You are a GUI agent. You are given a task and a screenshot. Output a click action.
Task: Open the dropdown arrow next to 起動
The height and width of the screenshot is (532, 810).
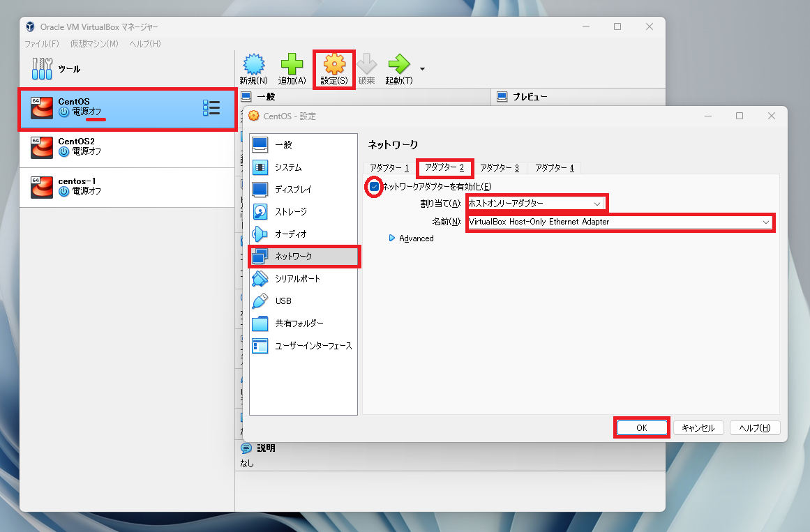[x=423, y=69]
